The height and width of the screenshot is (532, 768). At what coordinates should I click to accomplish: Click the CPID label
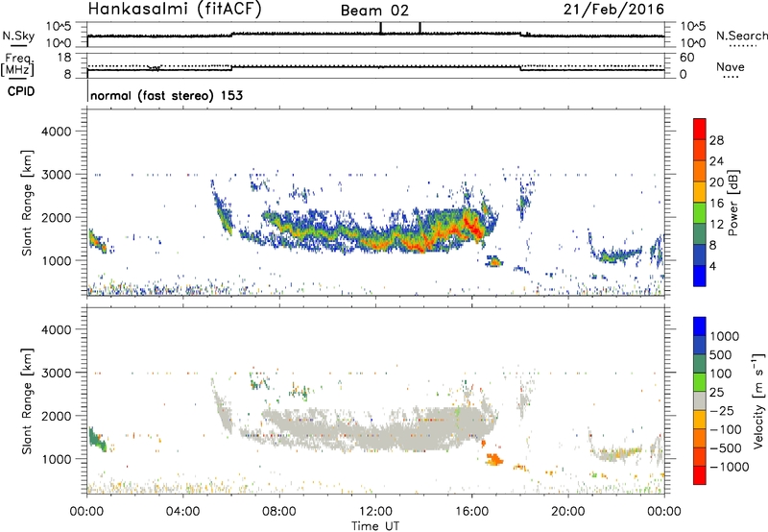(x=21, y=91)
